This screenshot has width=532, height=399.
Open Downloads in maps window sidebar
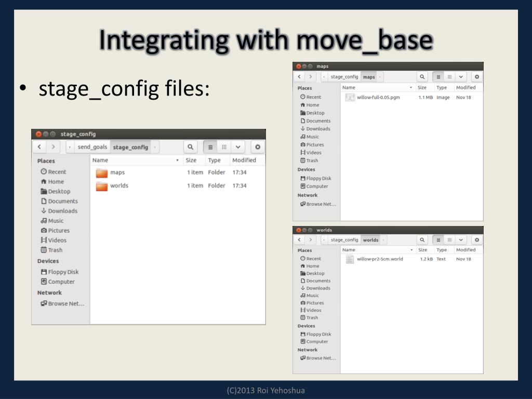(315, 129)
